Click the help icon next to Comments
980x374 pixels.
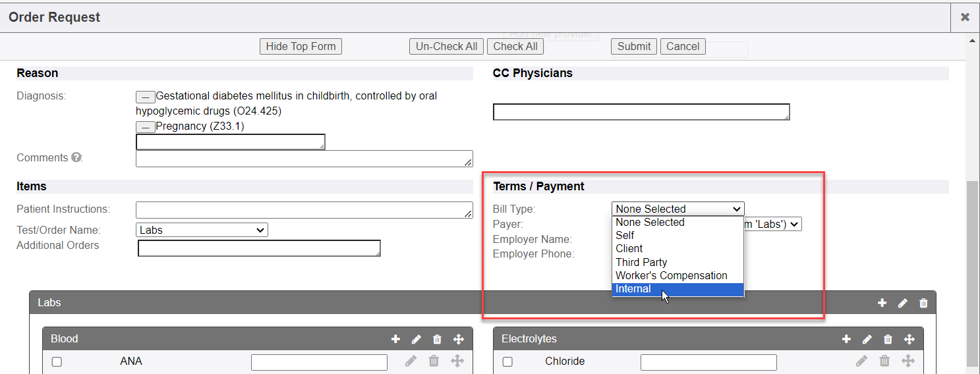point(76,158)
